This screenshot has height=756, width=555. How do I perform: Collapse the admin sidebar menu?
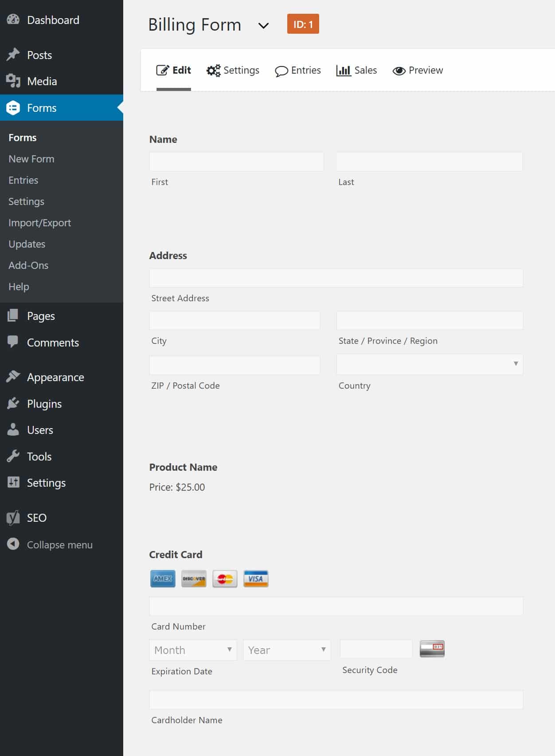tap(59, 545)
